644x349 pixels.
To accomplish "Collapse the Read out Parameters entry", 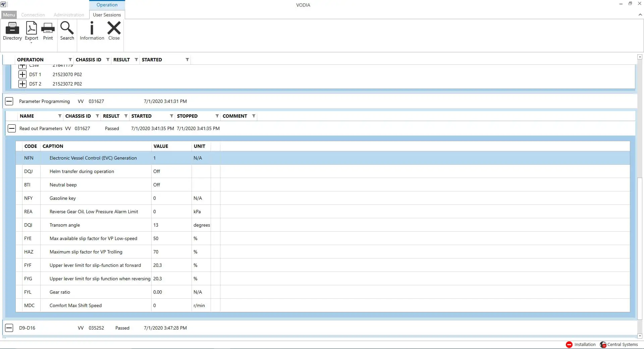I will pyautogui.click(x=12, y=128).
